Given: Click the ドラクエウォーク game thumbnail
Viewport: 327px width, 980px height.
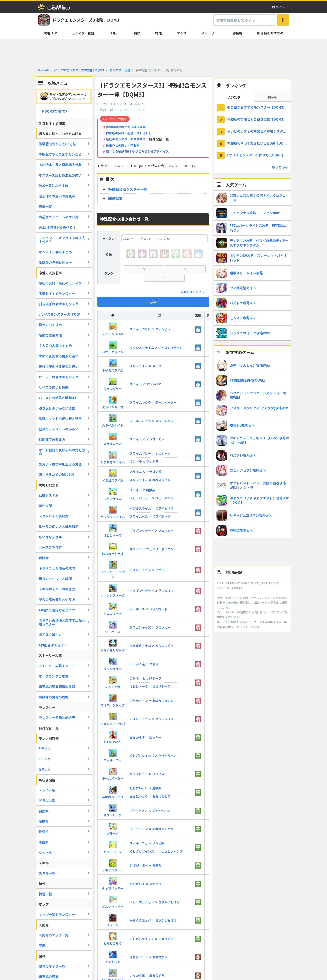Looking at the screenshot, I should (222, 333).
